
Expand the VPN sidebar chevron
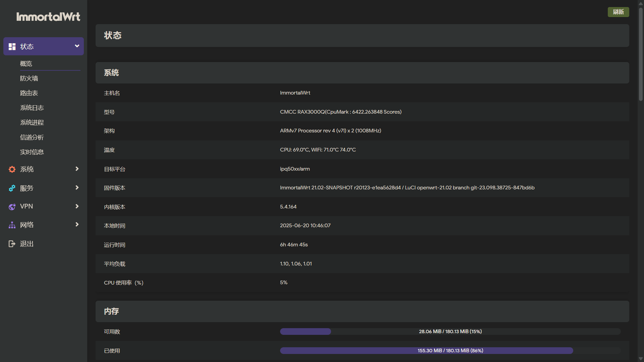pos(77,206)
